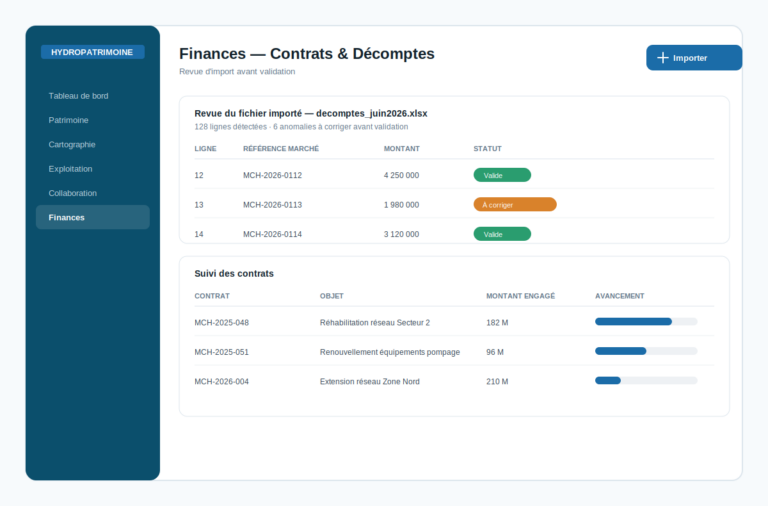Click reference MCH-2026-0113
The height and width of the screenshot is (506, 768).
click(x=272, y=205)
